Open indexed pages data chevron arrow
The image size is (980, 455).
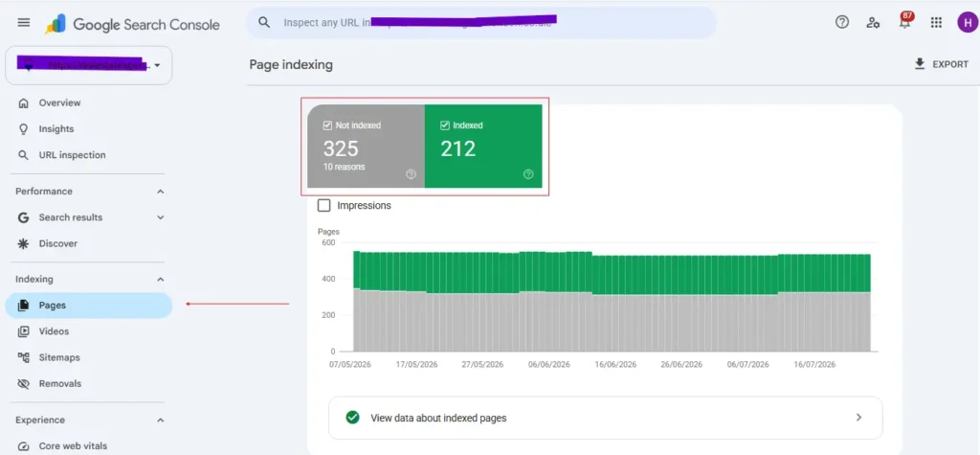pos(858,418)
